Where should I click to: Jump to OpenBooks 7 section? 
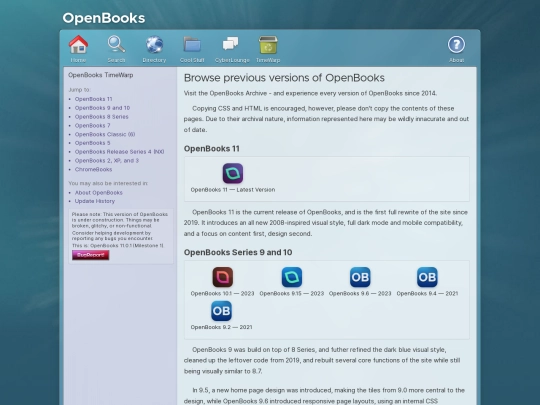tap(93, 125)
